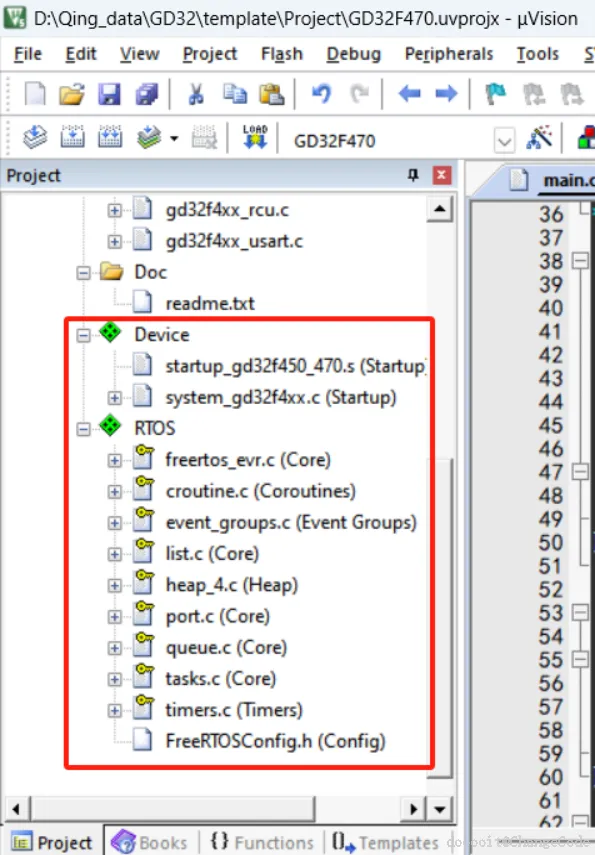The height and width of the screenshot is (855, 595).
Task: Select FreeRTOSConfig.h (Config) file
Action: click(x=275, y=741)
